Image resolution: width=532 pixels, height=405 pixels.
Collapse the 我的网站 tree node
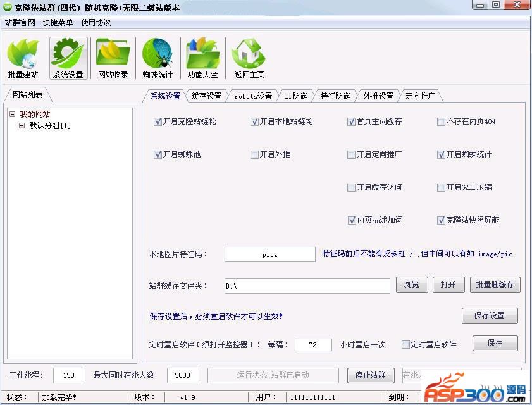click(13, 115)
